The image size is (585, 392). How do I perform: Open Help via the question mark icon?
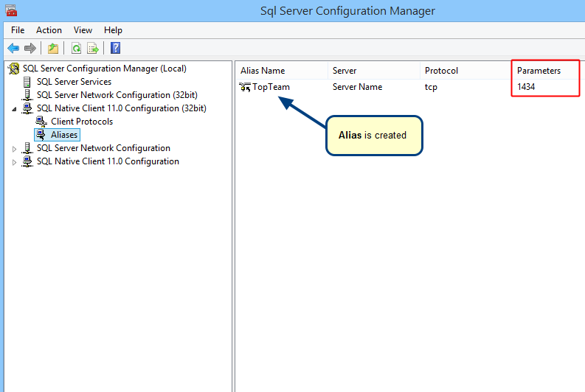click(x=116, y=49)
